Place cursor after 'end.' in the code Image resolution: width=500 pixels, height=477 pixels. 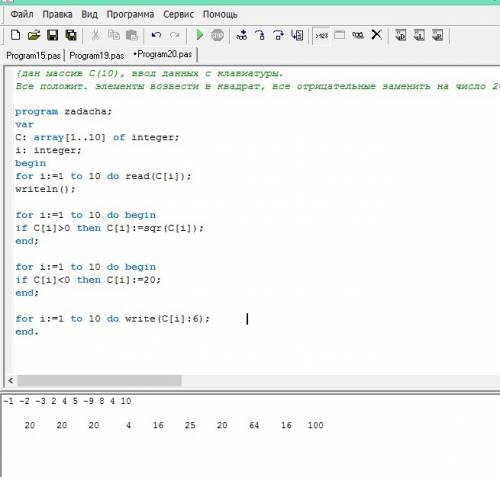tap(39, 332)
